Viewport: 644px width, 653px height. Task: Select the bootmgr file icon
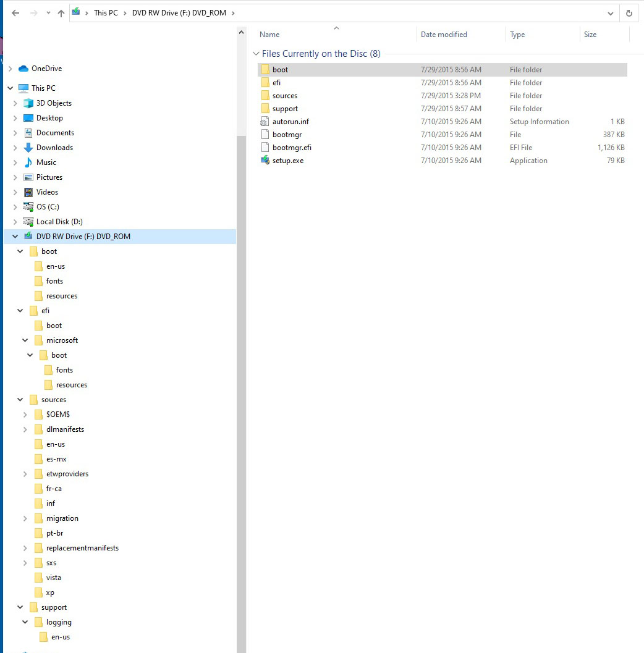tap(265, 135)
